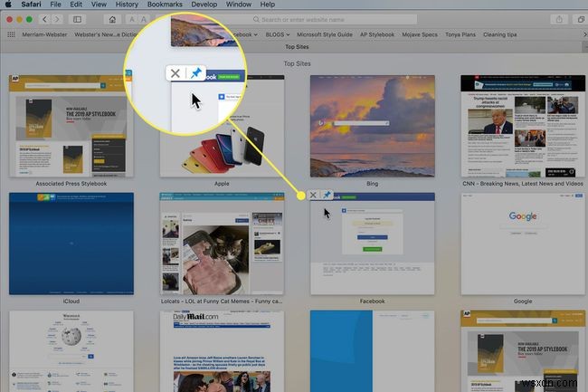Open the Develop menu
Viewport: 588px width, 392px height.
click(x=204, y=5)
